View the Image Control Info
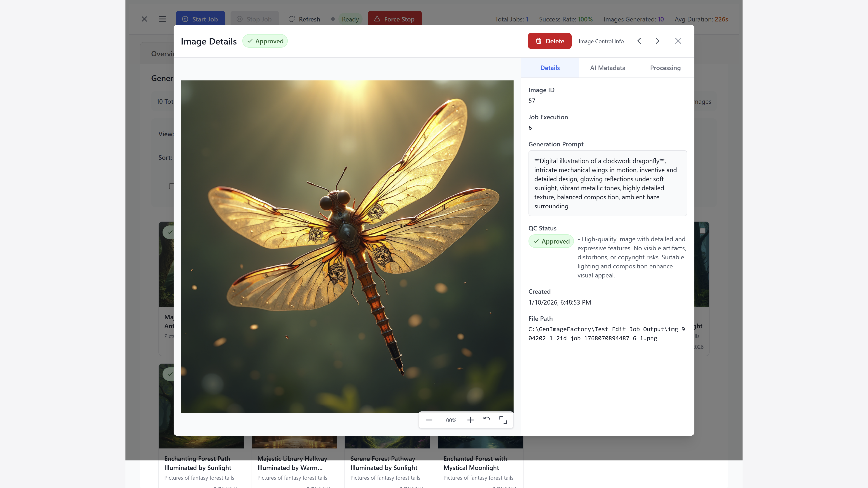 (x=601, y=41)
